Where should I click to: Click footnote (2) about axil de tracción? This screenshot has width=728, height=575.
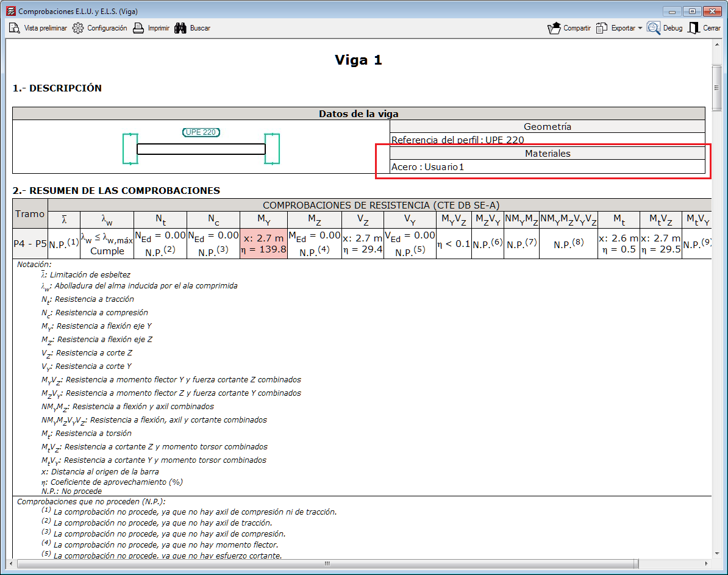[x=157, y=523]
